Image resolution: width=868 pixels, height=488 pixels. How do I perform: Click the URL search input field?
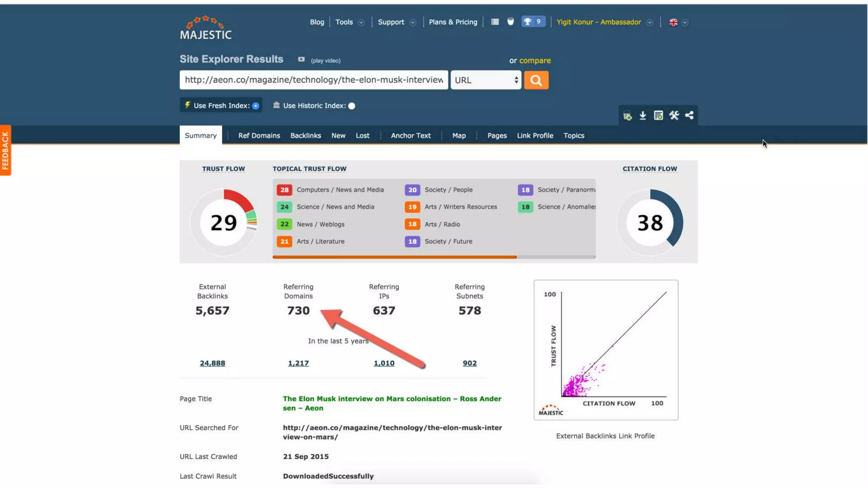314,80
